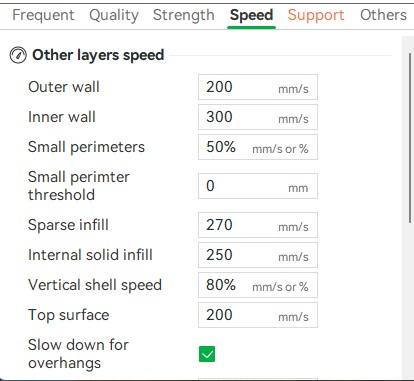Screen dimensions: 414x381
Task: Open the Quality tab
Action: (114, 15)
